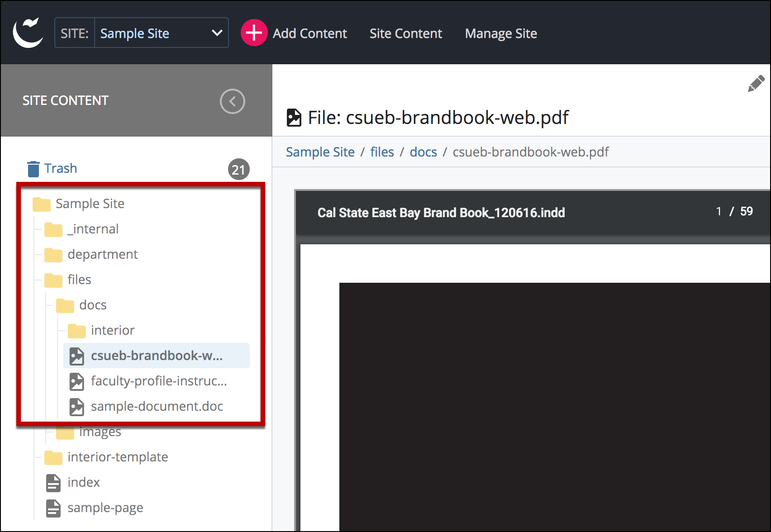Image resolution: width=771 pixels, height=532 pixels.
Task: Open the department folder
Action: pyautogui.click(x=103, y=254)
